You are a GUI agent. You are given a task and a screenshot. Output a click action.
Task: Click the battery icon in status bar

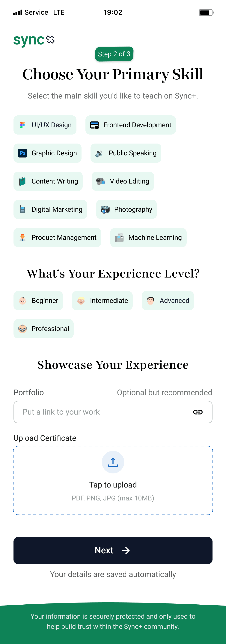[206, 13]
